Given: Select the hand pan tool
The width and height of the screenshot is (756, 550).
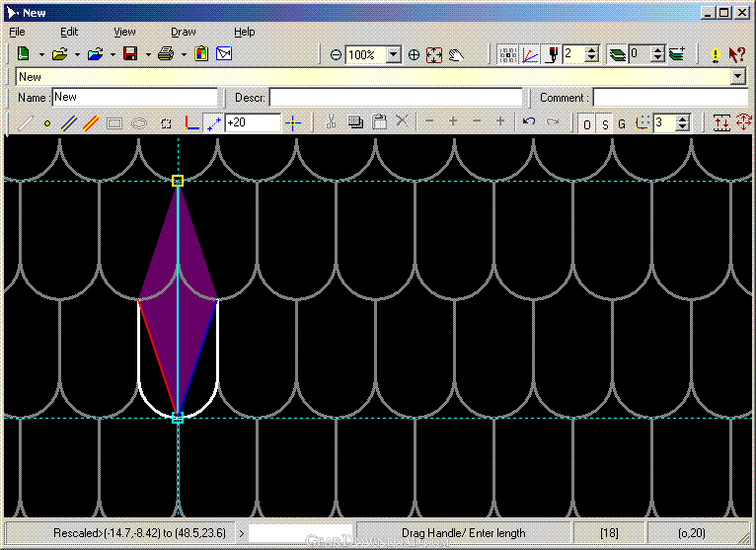Looking at the screenshot, I should tap(456, 55).
